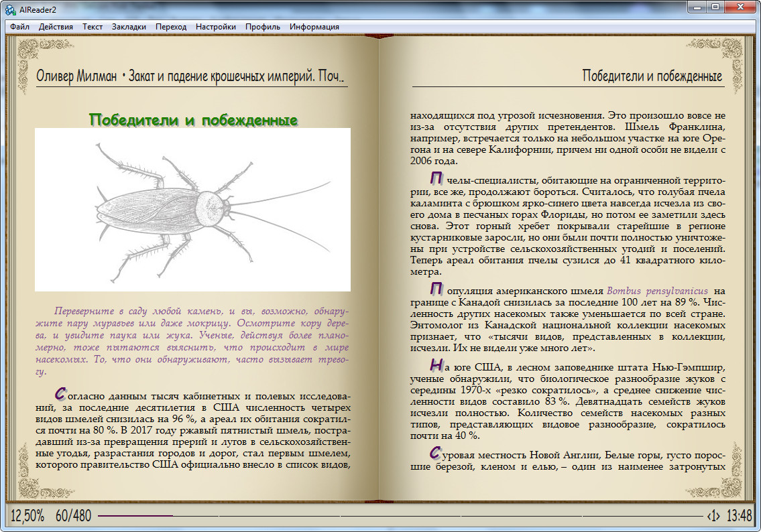
Task: Open the Действия menu
Action: pos(56,27)
